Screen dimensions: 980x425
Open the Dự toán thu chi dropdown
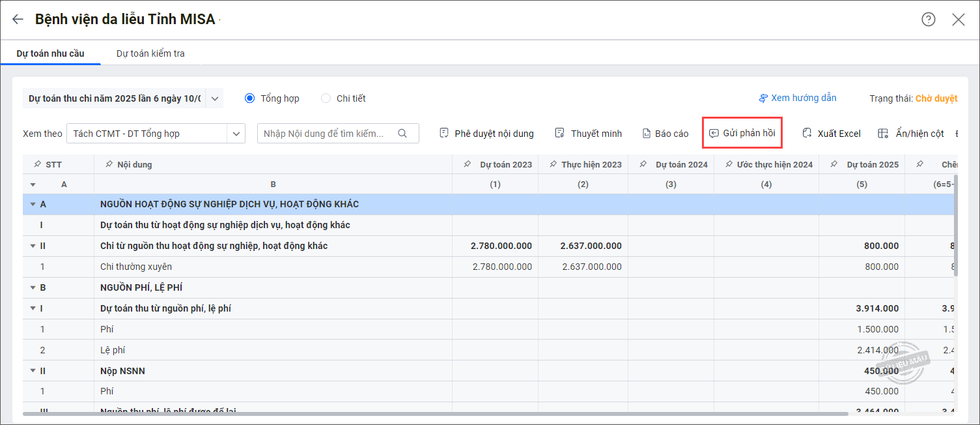click(216, 98)
